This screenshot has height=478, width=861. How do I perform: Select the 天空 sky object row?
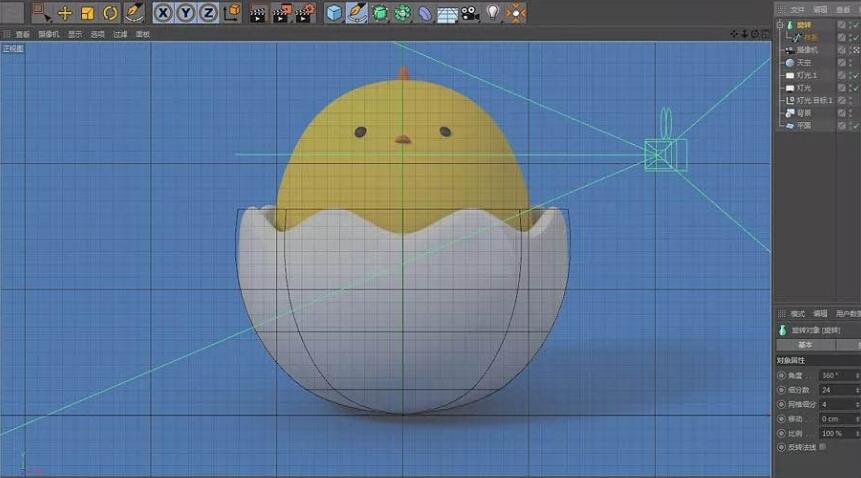(803, 63)
